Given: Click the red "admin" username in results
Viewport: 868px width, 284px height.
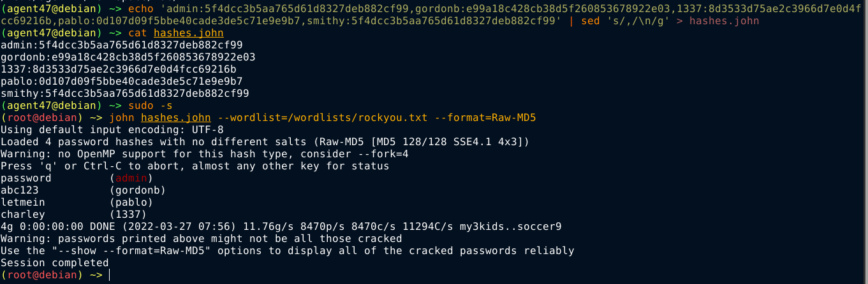Looking at the screenshot, I should [131, 178].
